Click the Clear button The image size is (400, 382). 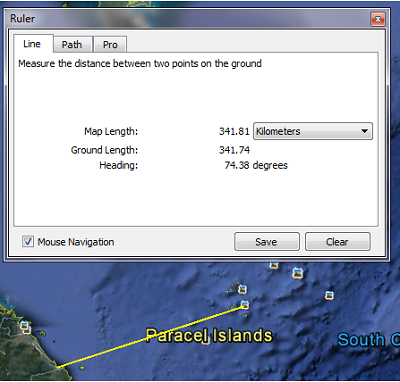[x=337, y=242]
